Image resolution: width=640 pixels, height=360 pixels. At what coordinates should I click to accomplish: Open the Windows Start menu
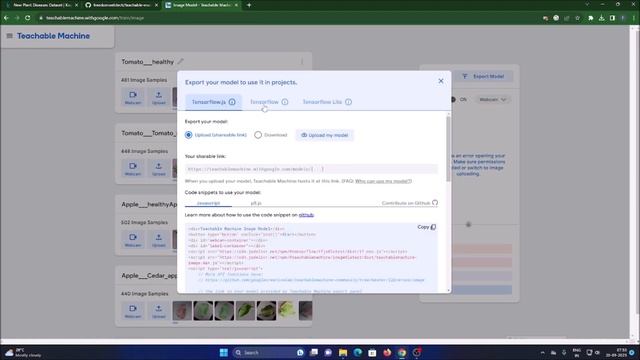pyautogui.click(x=224, y=352)
